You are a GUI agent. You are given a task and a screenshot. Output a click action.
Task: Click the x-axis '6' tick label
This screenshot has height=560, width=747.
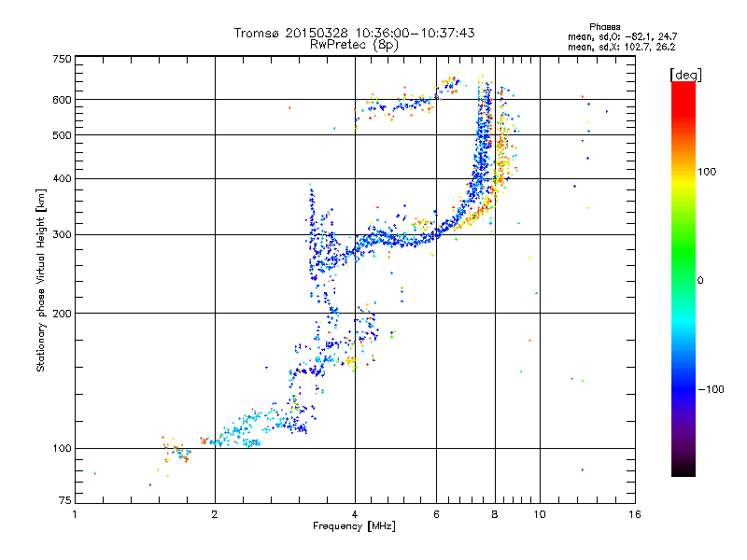click(436, 514)
